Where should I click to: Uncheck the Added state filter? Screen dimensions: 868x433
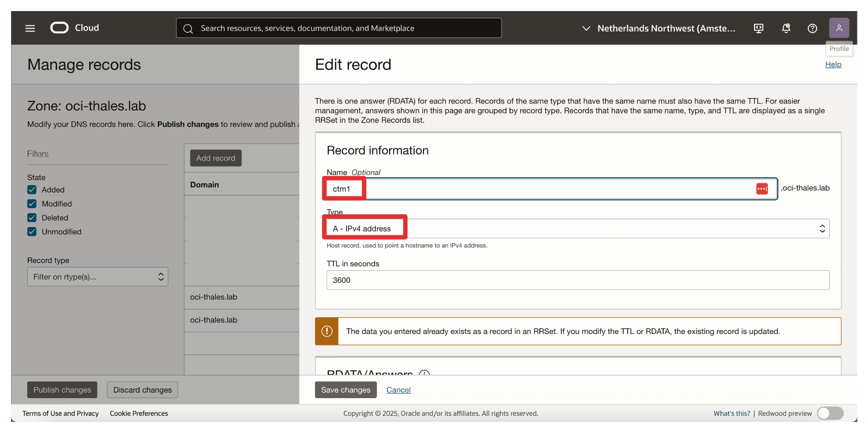pyautogui.click(x=32, y=189)
